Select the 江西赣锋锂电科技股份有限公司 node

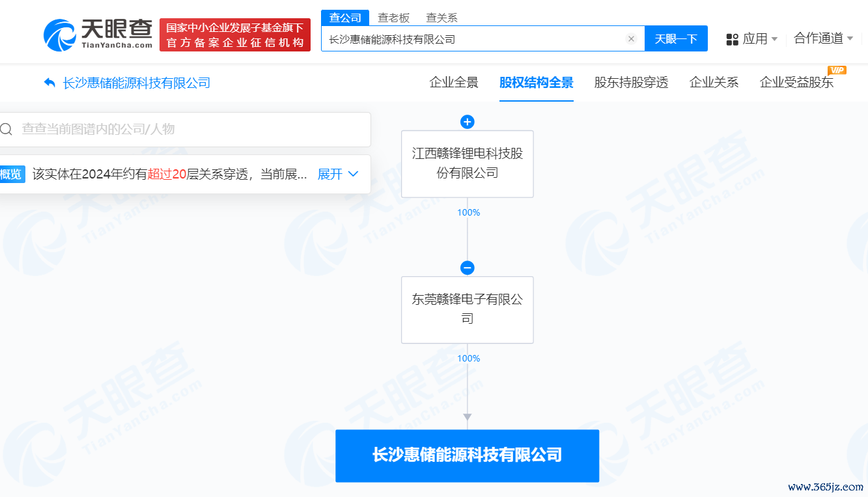(468, 163)
